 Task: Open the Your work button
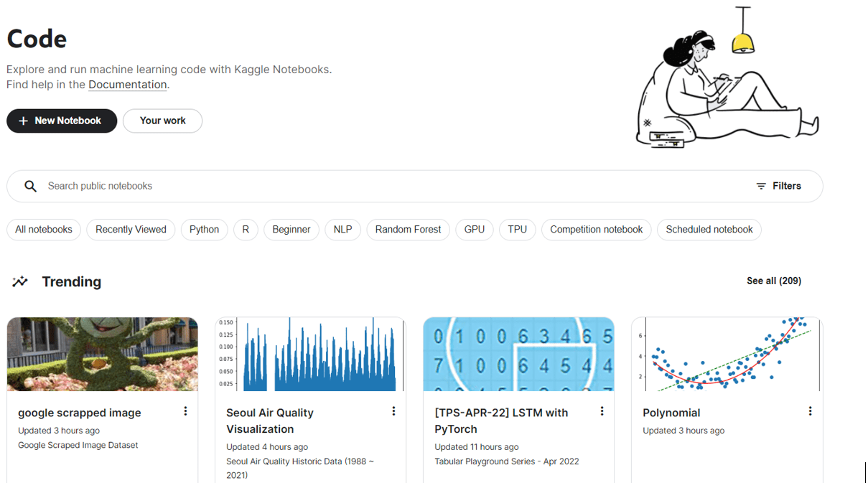(162, 121)
